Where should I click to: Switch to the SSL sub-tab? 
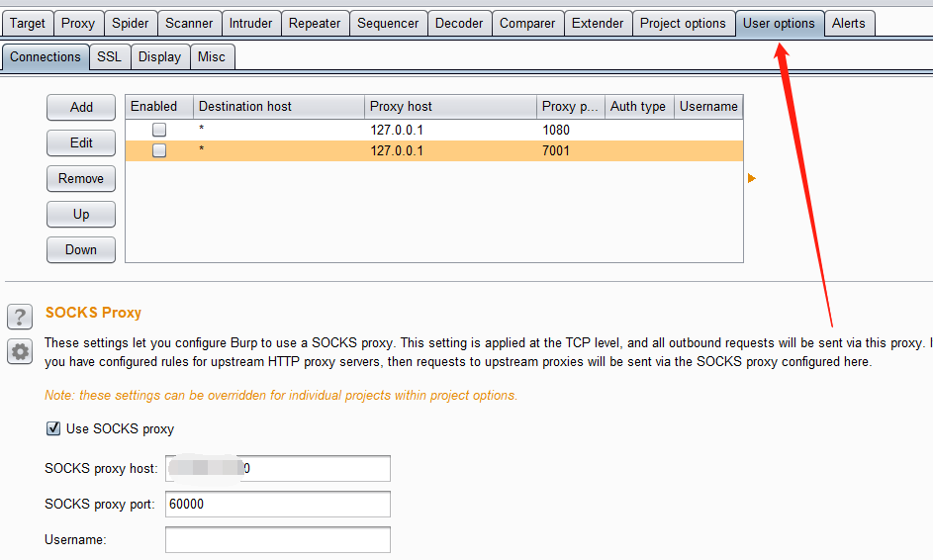(x=110, y=57)
